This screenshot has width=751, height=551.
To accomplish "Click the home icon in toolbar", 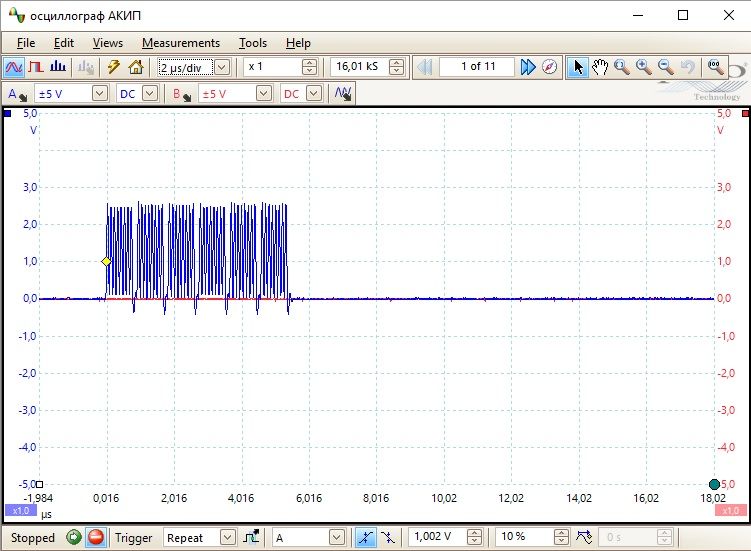I will pyautogui.click(x=136, y=67).
